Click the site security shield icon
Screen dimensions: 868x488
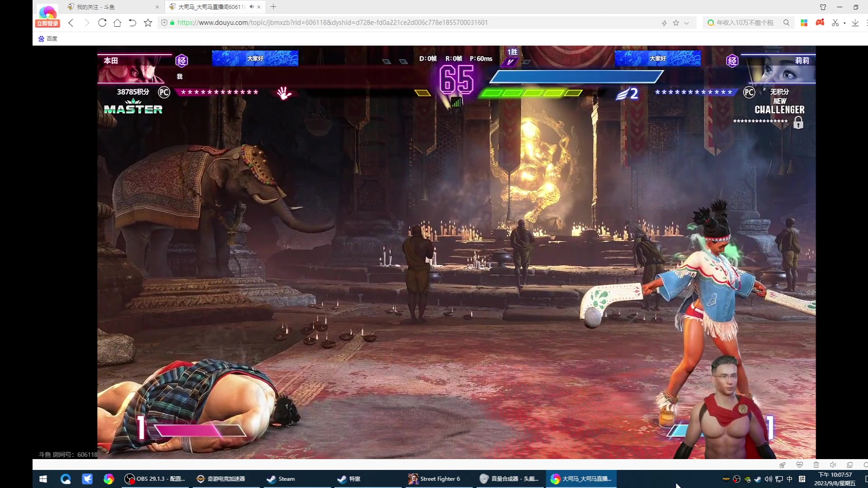click(165, 23)
